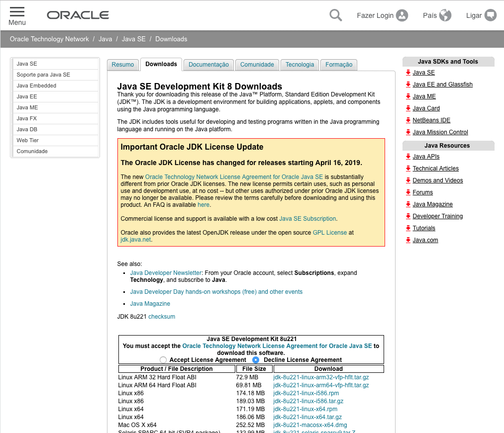Select Accept License Agreement radio button
The image size is (504, 433).
(163, 360)
